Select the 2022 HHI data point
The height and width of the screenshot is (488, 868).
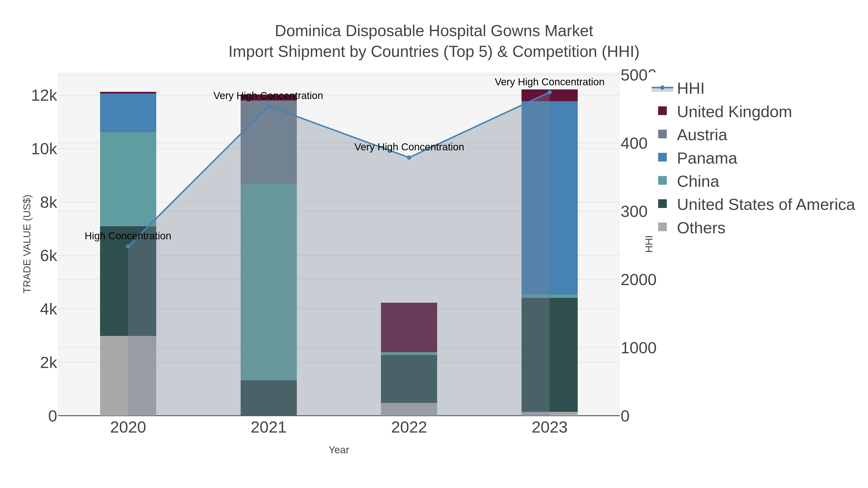(409, 158)
